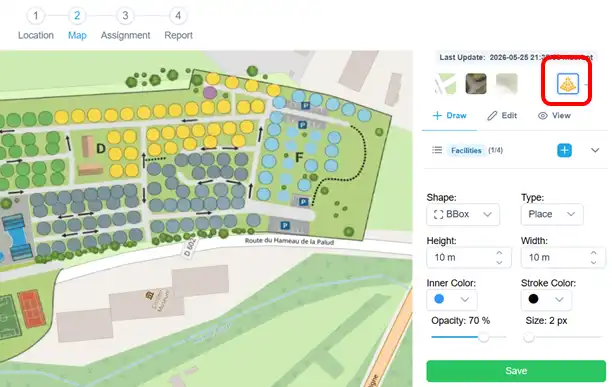Click the list icon left of Facilities
612x387 pixels.
(x=437, y=150)
